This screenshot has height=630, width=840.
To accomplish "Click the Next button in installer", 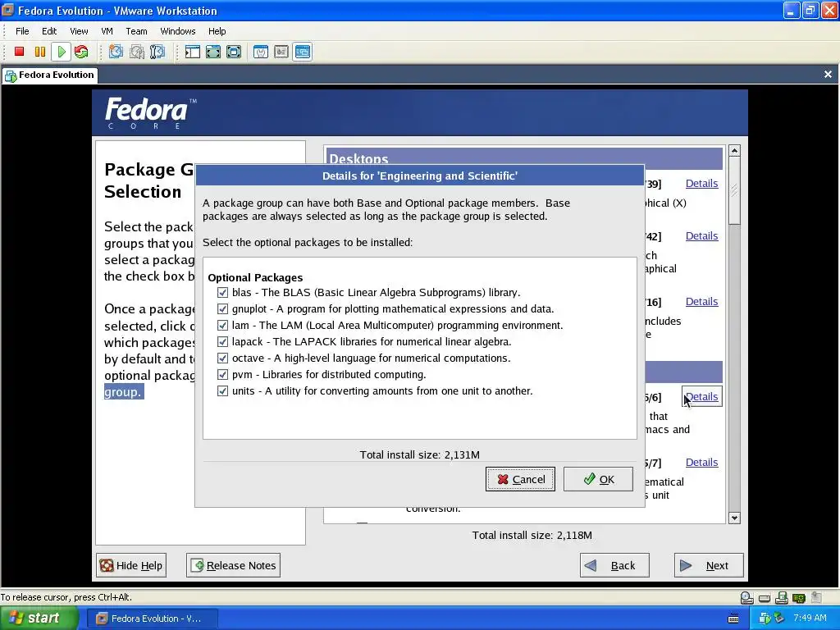I will pyautogui.click(x=709, y=565).
